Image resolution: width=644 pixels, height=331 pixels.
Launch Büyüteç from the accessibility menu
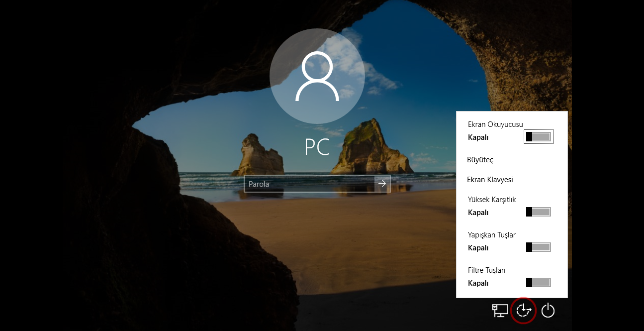pos(480,160)
